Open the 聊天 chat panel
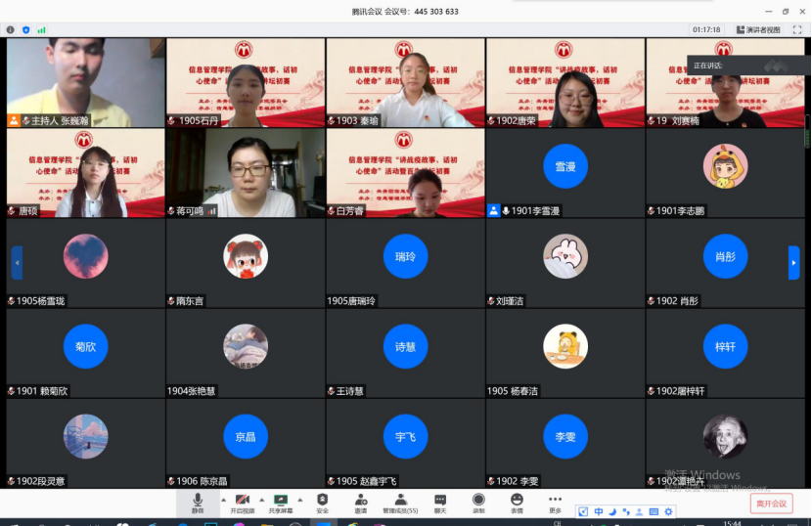 (x=440, y=502)
